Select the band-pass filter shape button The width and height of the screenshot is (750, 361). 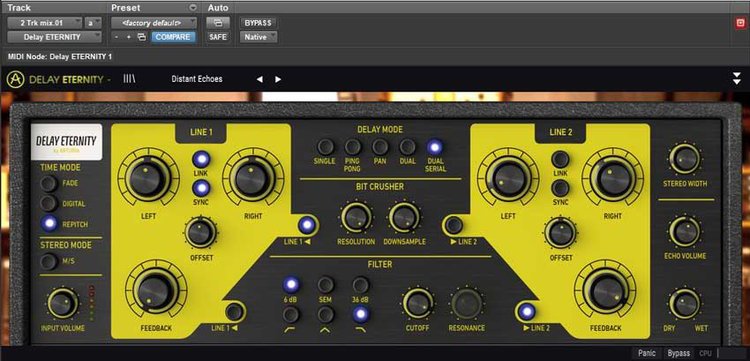click(326, 314)
